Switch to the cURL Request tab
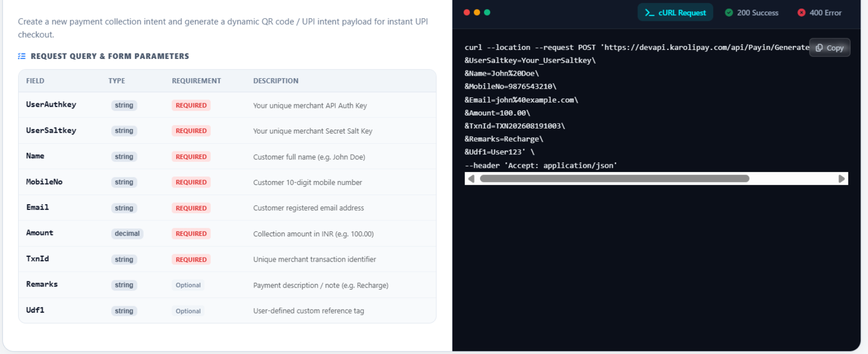Screen dimensions: 868x354 [675, 13]
